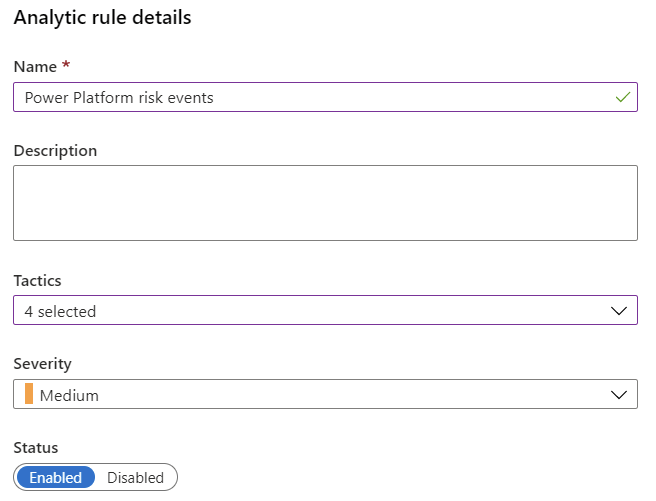Click the Severity field label

(x=42, y=364)
